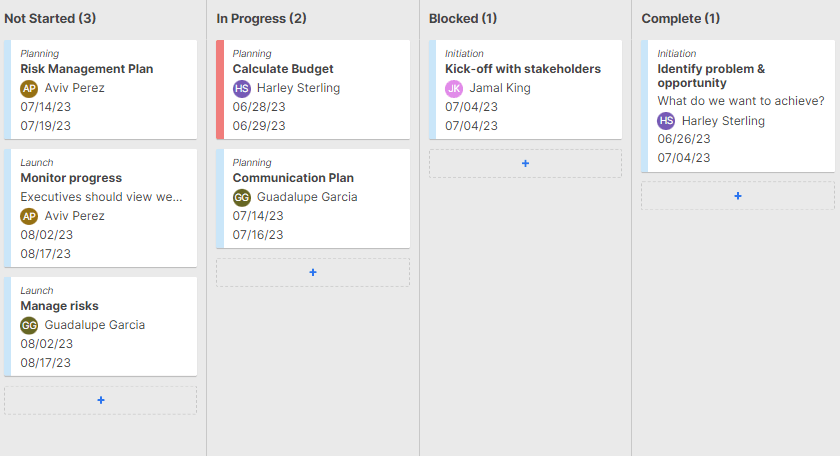
Task: Click Guadalupe Garcia avatar on Communication Plan card
Action: (x=241, y=197)
